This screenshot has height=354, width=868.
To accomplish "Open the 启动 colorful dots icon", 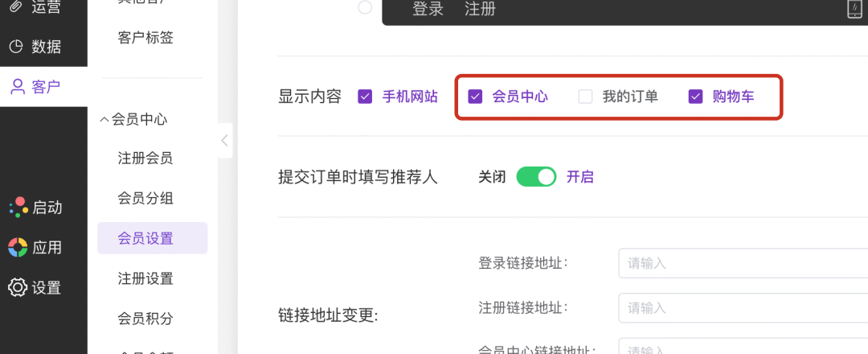I will coord(17,207).
